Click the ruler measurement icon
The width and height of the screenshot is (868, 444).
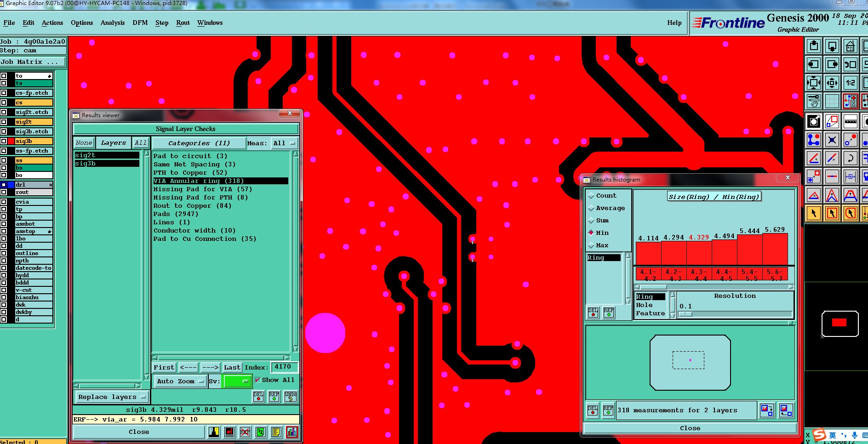(851, 121)
